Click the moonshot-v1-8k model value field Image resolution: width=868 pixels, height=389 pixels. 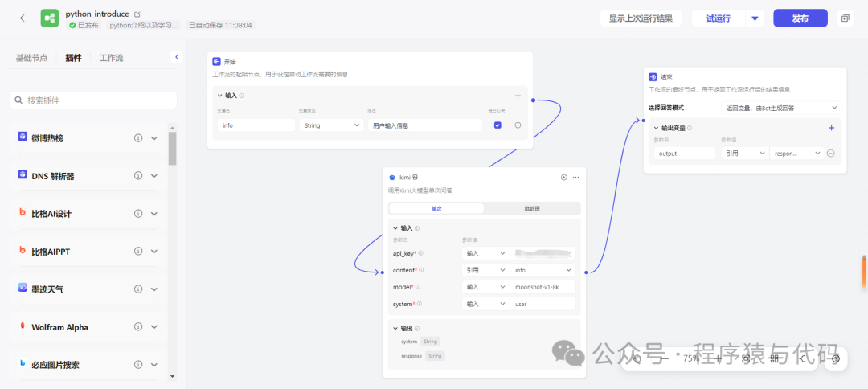point(542,287)
